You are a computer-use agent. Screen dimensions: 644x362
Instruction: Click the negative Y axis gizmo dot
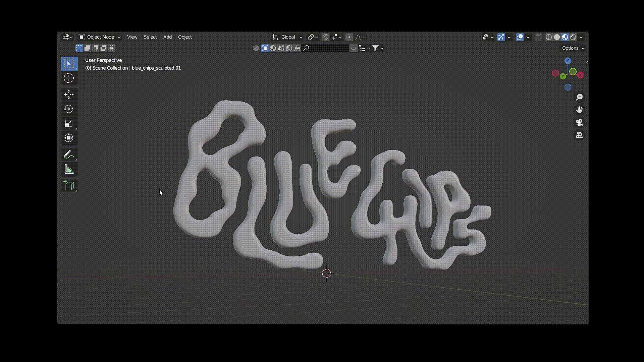tap(573, 72)
